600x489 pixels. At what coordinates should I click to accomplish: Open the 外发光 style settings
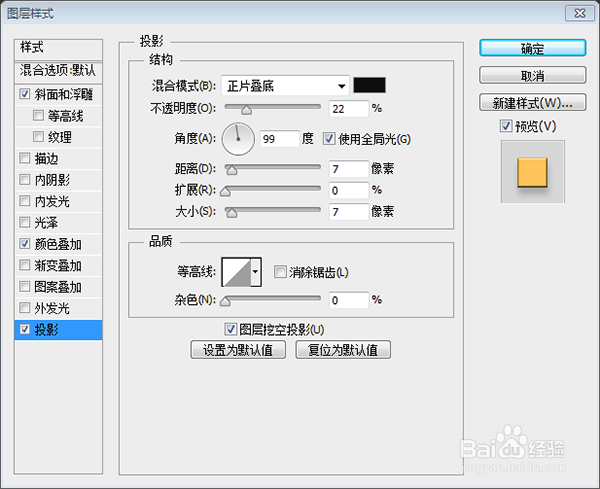coord(52,308)
